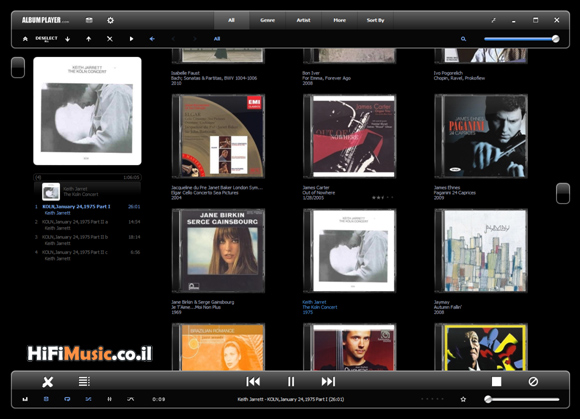The width and height of the screenshot is (580, 419).
Task: Select track 2 KOLN Part II a
Action: point(87,225)
